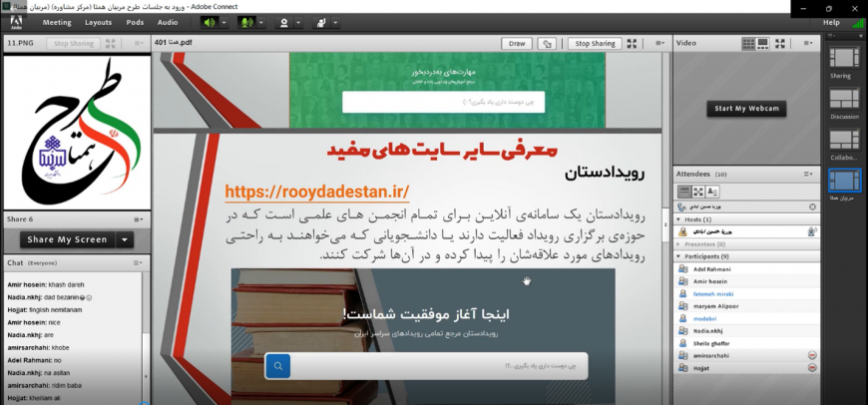Select the highlighted blue layout thumbnail
The image size is (868, 405).
(844, 181)
